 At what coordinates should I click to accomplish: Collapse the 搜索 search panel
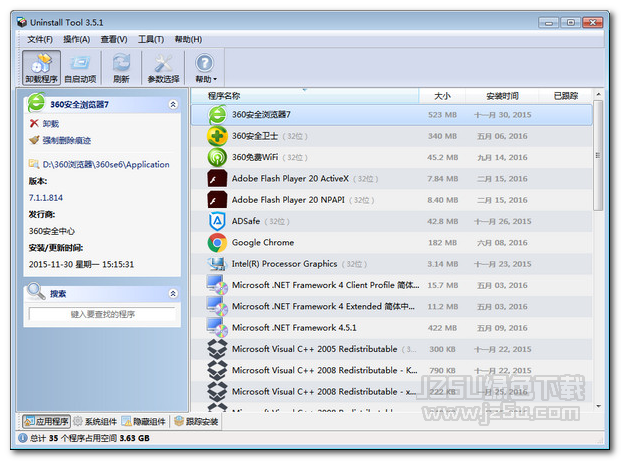pos(173,293)
